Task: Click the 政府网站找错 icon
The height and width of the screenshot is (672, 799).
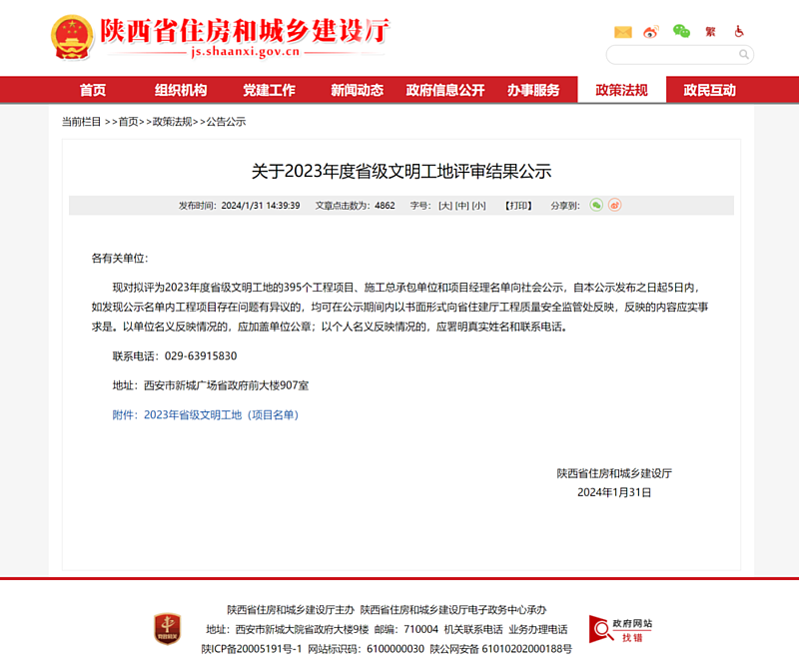Action: point(620,628)
